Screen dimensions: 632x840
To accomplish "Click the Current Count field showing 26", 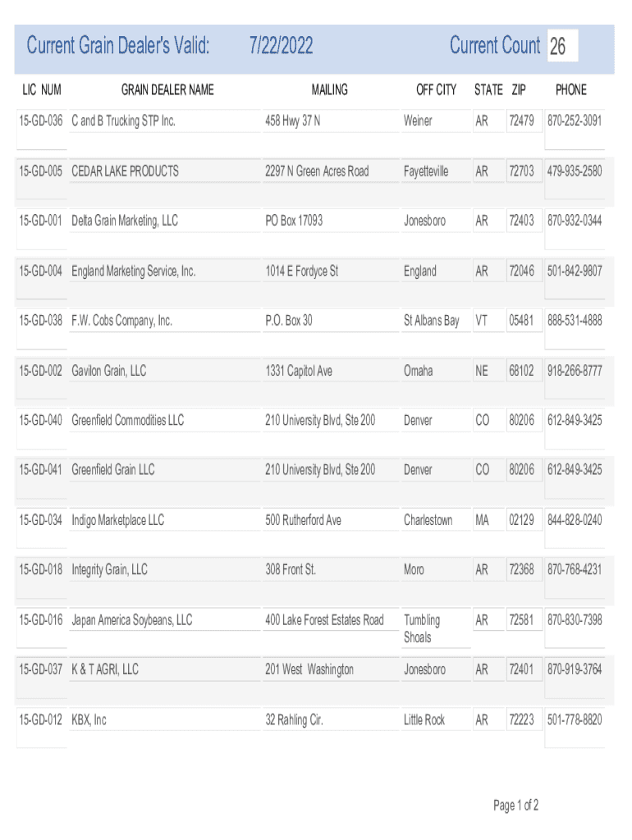I will (x=562, y=47).
